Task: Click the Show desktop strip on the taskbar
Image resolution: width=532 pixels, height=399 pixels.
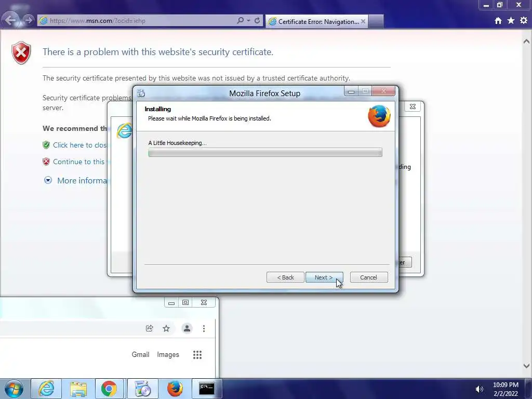Action: (528, 389)
